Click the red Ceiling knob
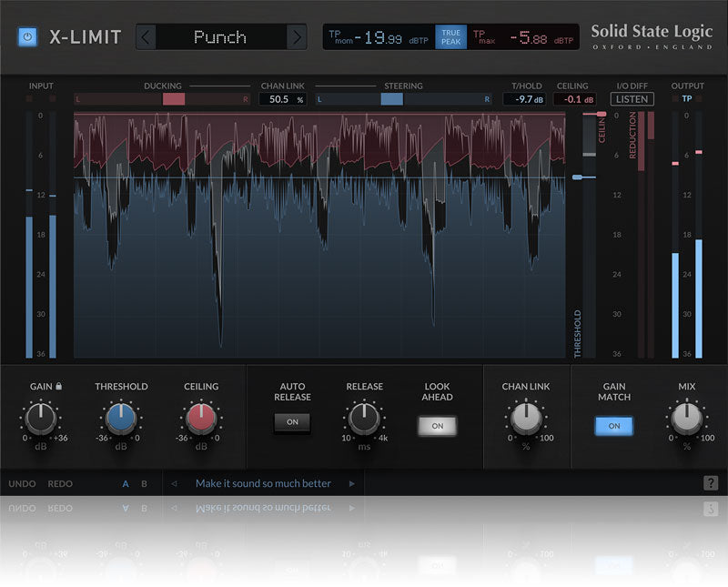728x587 pixels. coord(200,418)
